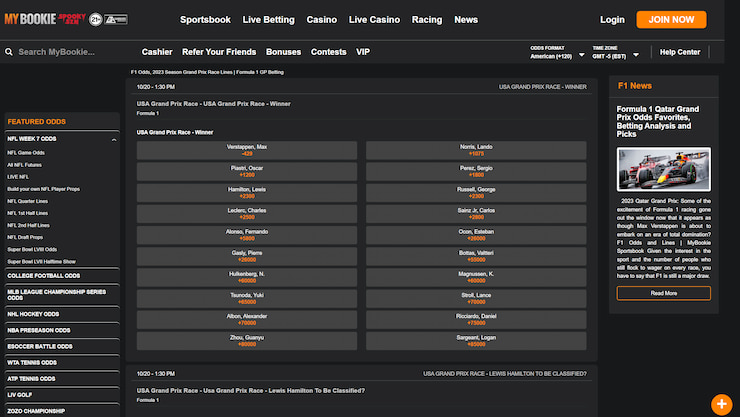Open the VIP page

pos(363,52)
